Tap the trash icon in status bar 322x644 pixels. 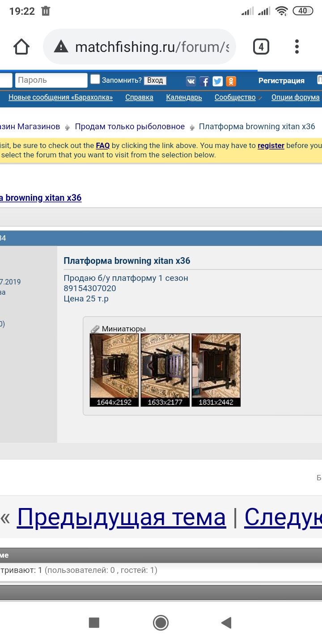point(46,11)
